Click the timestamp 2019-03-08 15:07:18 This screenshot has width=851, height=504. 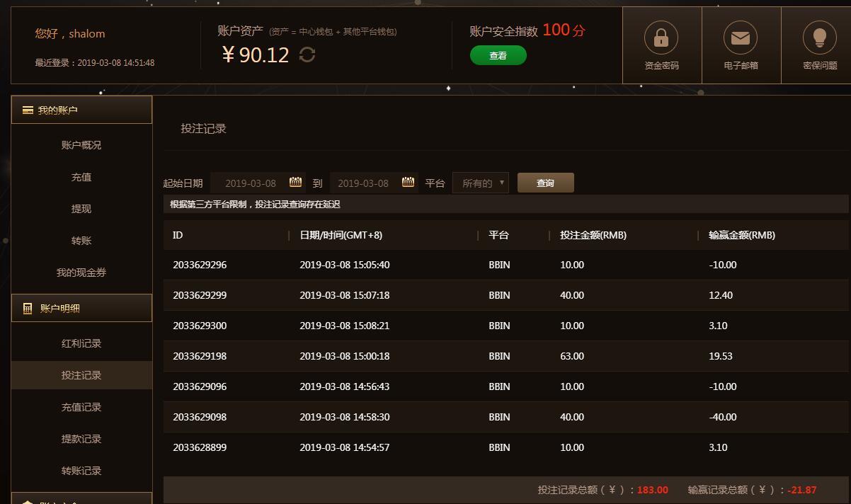pyautogui.click(x=345, y=295)
